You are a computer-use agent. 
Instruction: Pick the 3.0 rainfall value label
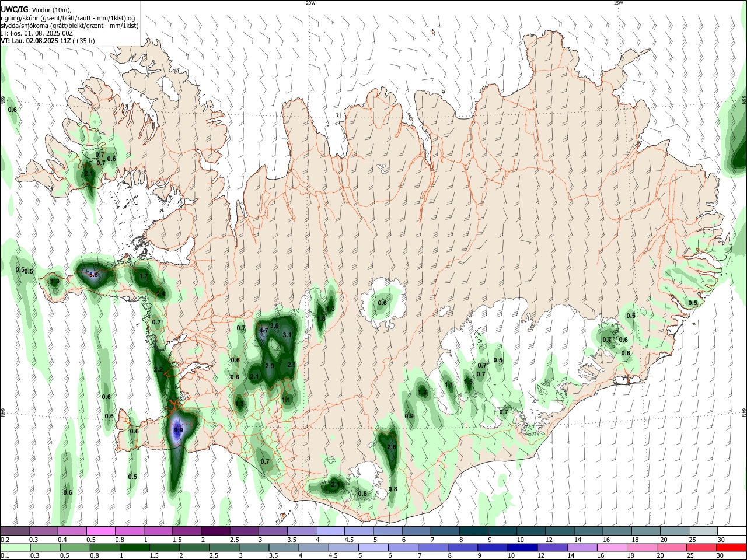click(x=275, y=325)
